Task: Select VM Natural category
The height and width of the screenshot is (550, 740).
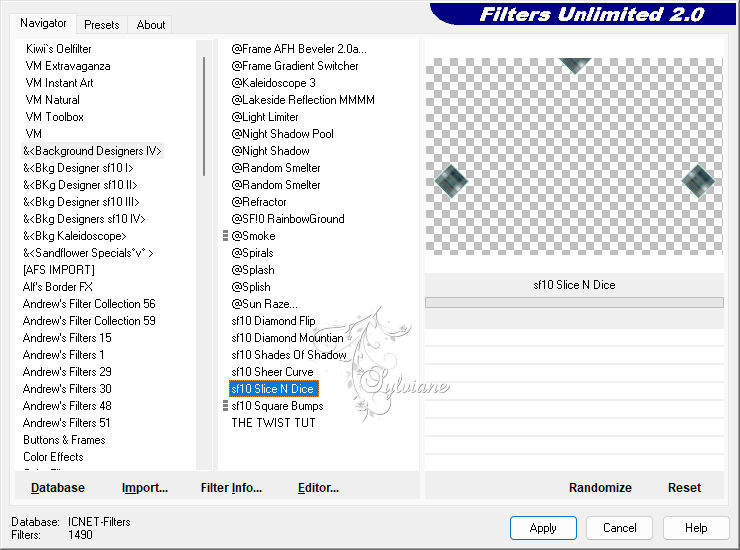Action: (52, 100)
